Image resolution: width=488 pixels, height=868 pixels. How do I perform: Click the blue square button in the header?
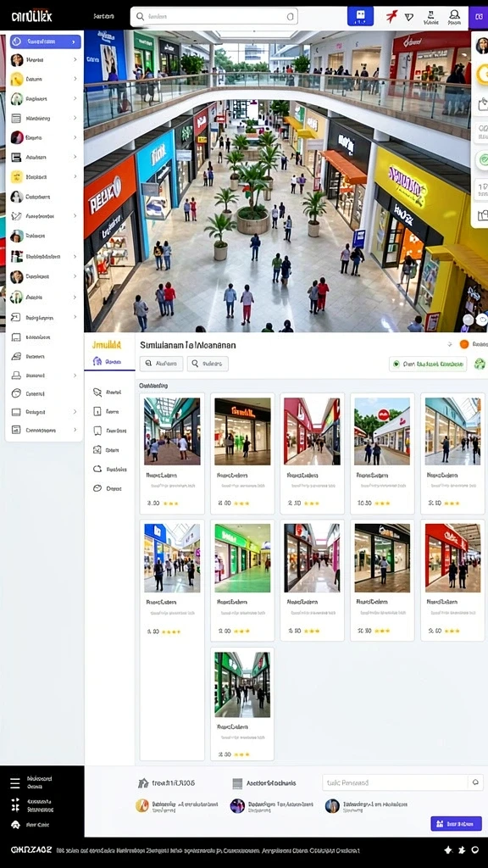tap(360, 16)
